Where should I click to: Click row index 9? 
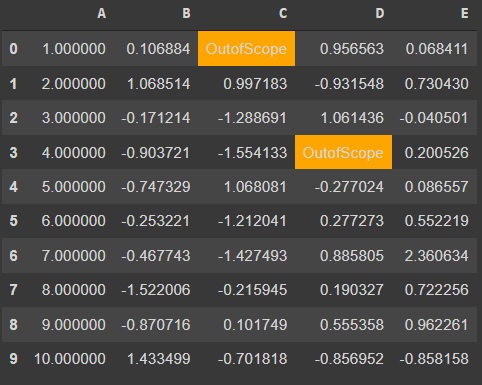click(13, 359)
